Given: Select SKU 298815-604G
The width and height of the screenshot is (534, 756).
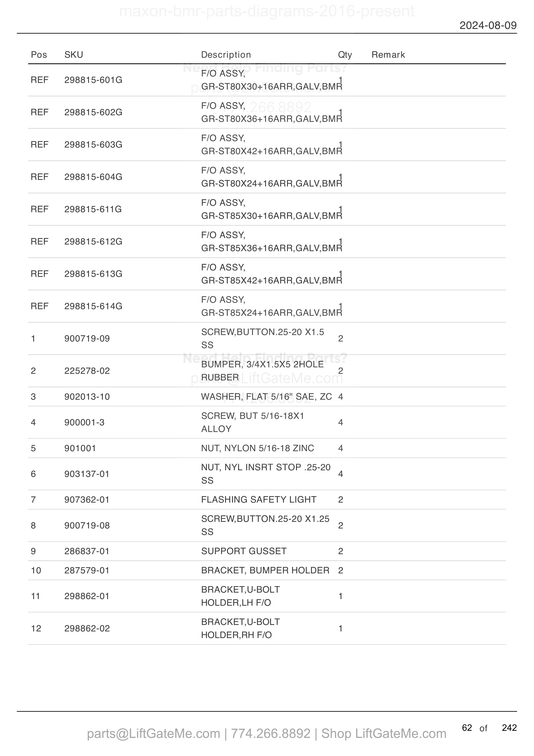Looking at the screenshot, I should point(93,177).
